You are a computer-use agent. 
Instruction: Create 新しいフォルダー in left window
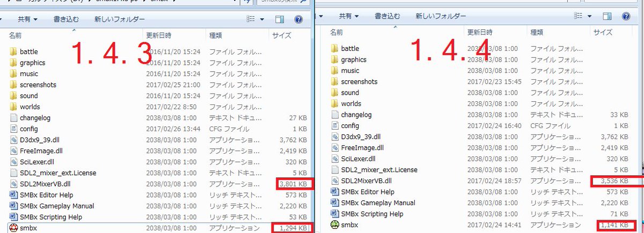point(119,19)
